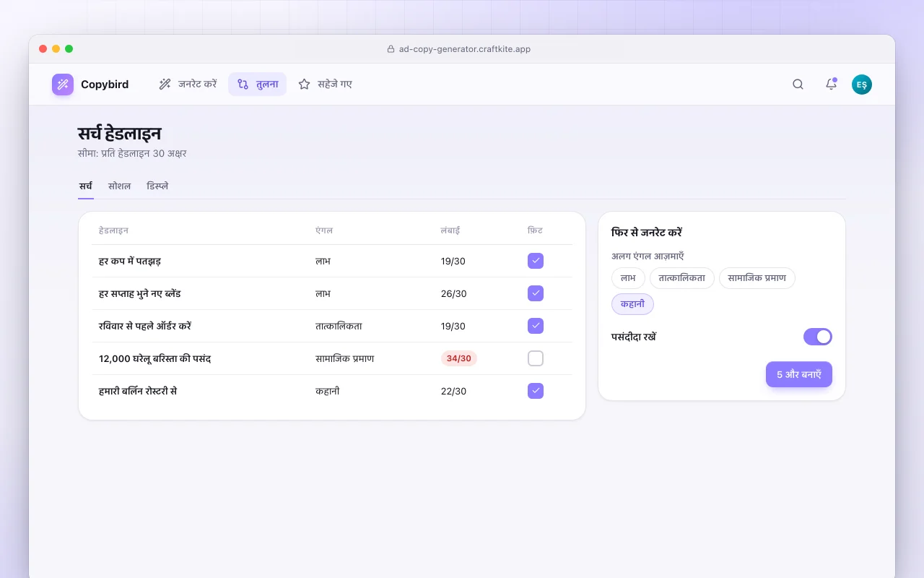Check फ़िट for 12,000 घरेलू बरिस्ता की पसंद
Screen dimensions: 924x578
[x=536, y=358]
